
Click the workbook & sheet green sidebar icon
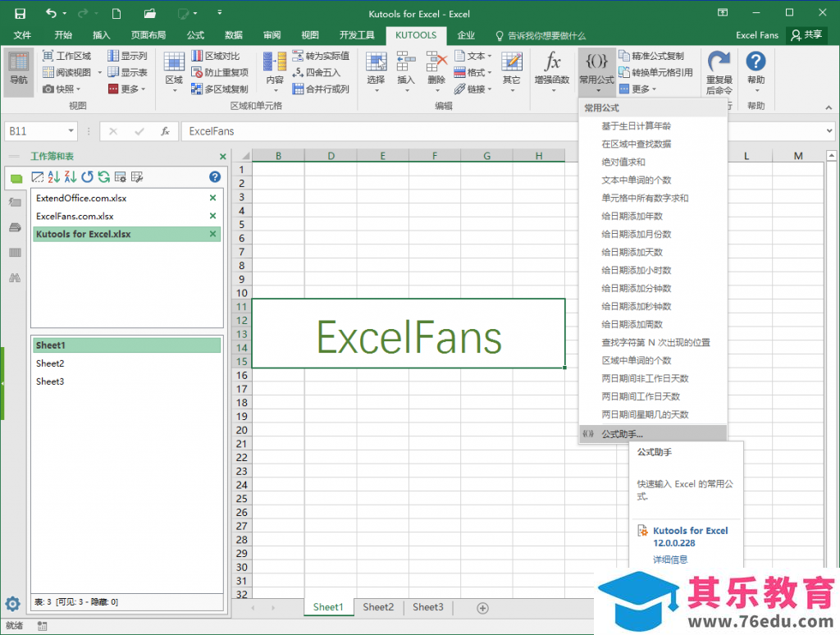coord(16,179)
